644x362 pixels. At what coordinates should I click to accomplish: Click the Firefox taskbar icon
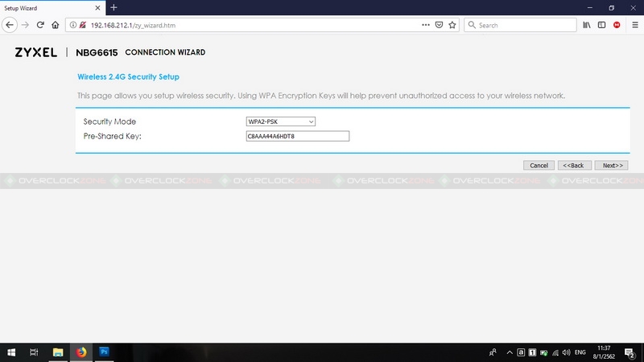[81, 352]
